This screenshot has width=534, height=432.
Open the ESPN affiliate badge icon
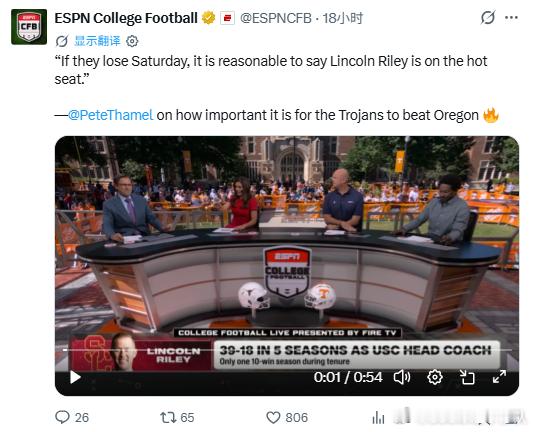click(227, 18)
